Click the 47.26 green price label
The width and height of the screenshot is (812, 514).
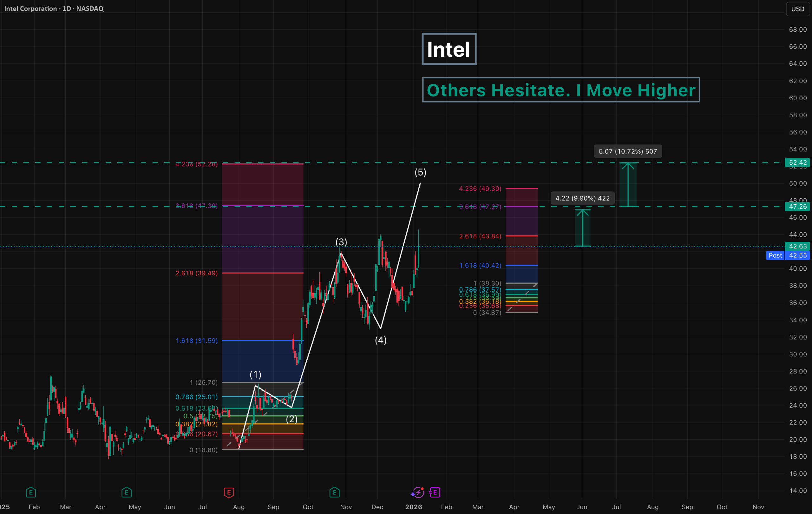pyautogui.click(x=797, y=207)
